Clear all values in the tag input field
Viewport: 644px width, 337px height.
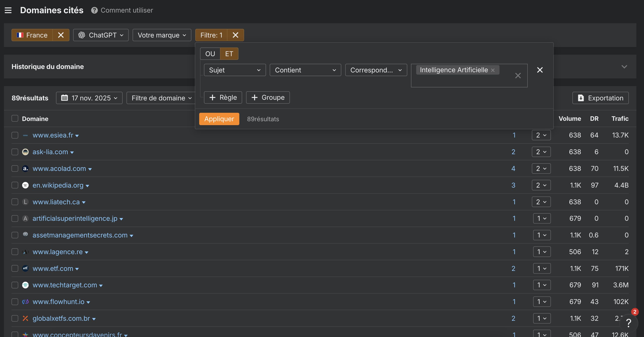coord(518,75)
